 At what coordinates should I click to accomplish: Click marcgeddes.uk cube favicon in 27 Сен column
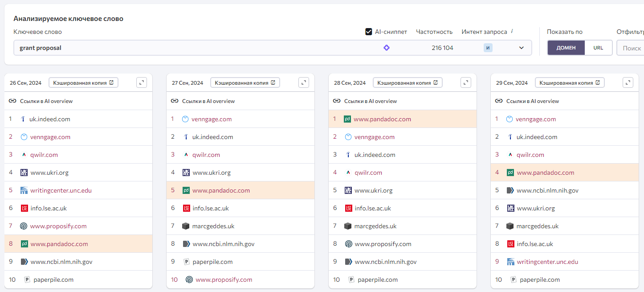pyautogui.click(x=186, y=226)
